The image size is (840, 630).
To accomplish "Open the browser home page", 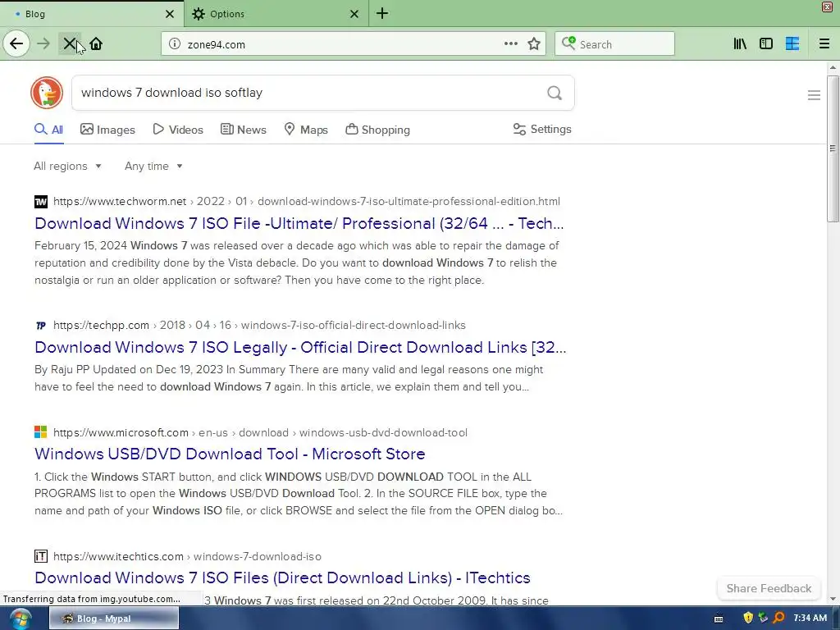I will 96,43.
